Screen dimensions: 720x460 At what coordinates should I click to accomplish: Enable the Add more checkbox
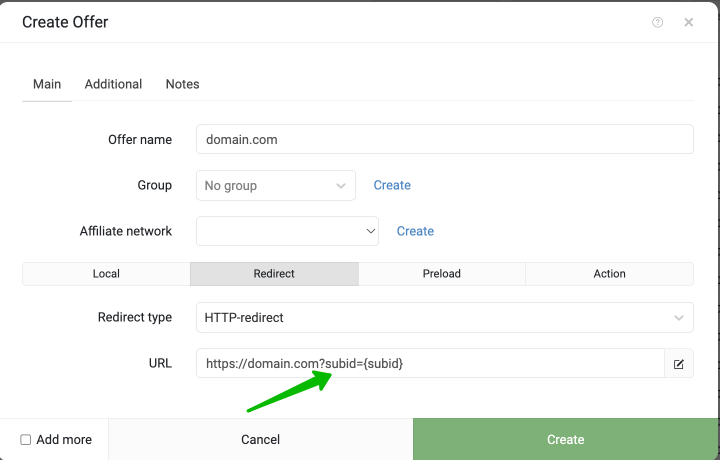[26, 440]
